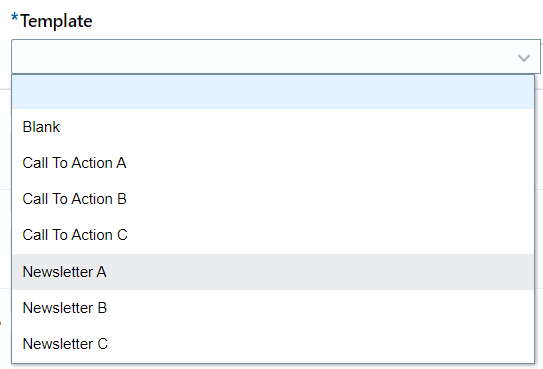This screenshot has width=543, height=369.
Task: Choose Call To Action C template
Action: point(273,235)
